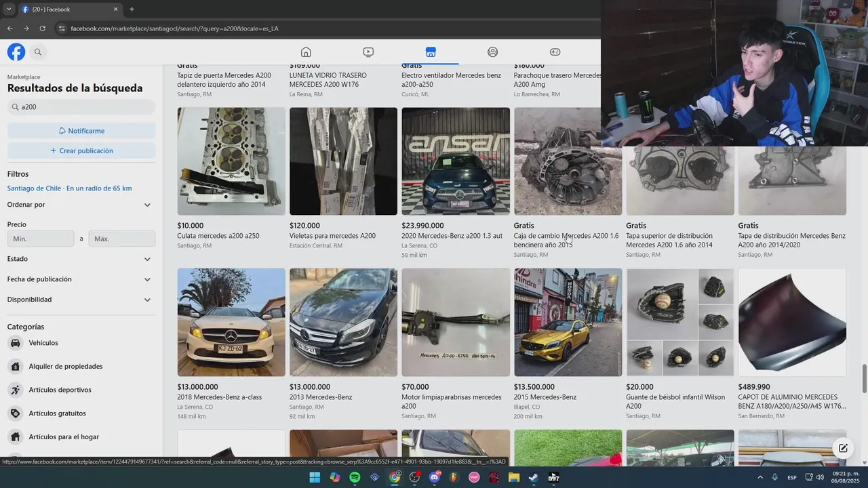Open 2018 Mercedes-Benz a-class car photo
868x488 pixels.
click(231, 323)
